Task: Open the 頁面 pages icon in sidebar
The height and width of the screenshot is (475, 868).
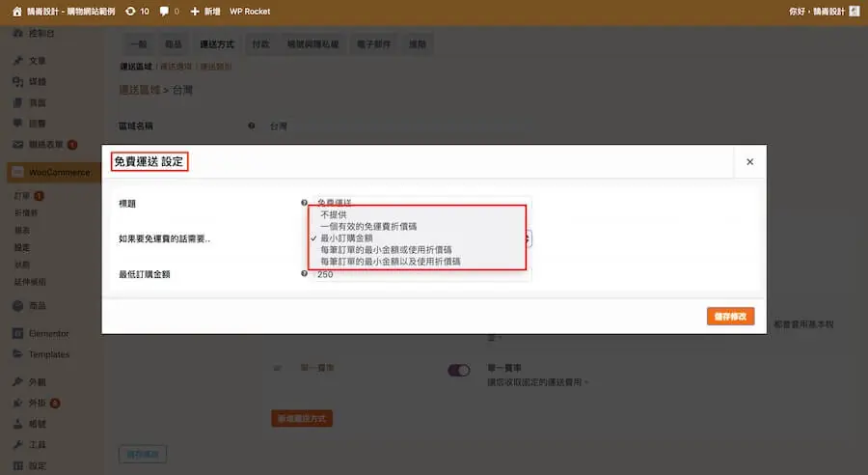Action: pos(17,102)
